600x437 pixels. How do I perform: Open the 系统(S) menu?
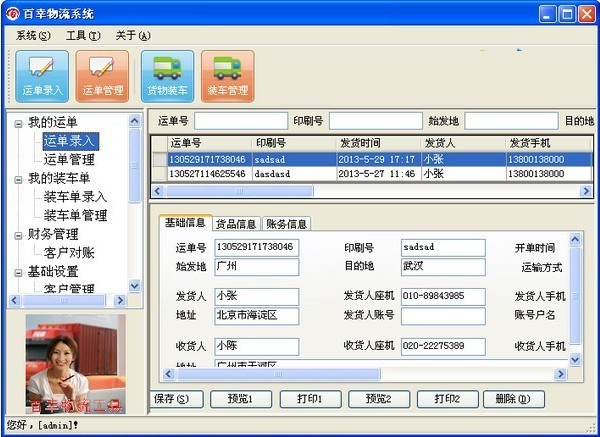pyautogui.click(x=33, y=36)
